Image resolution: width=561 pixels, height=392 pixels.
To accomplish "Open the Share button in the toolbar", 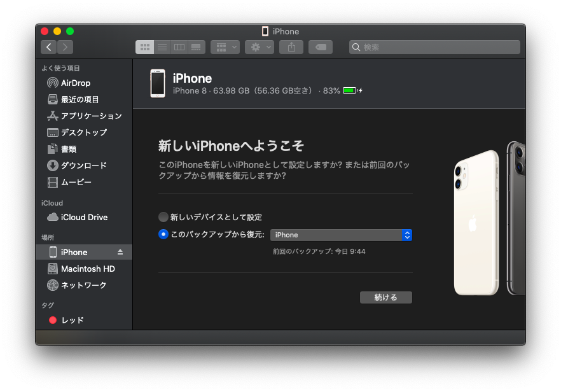I will point(291,46).
